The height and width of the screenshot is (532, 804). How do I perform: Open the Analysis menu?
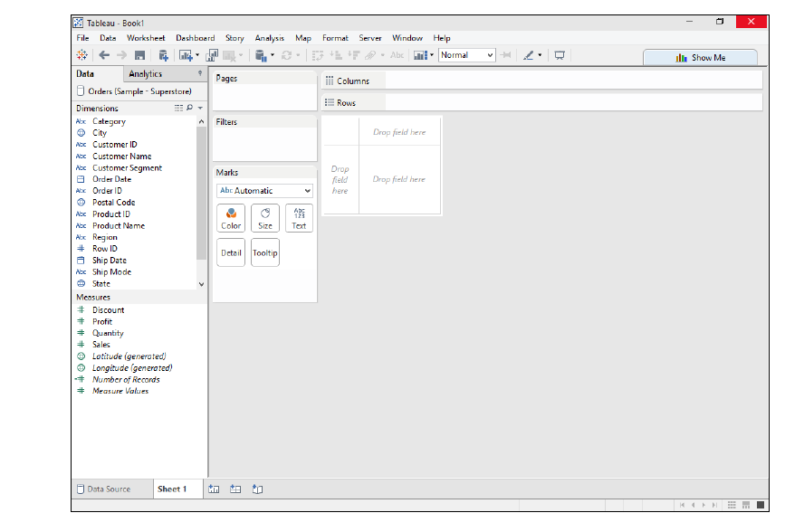click(x=269, y=38)
